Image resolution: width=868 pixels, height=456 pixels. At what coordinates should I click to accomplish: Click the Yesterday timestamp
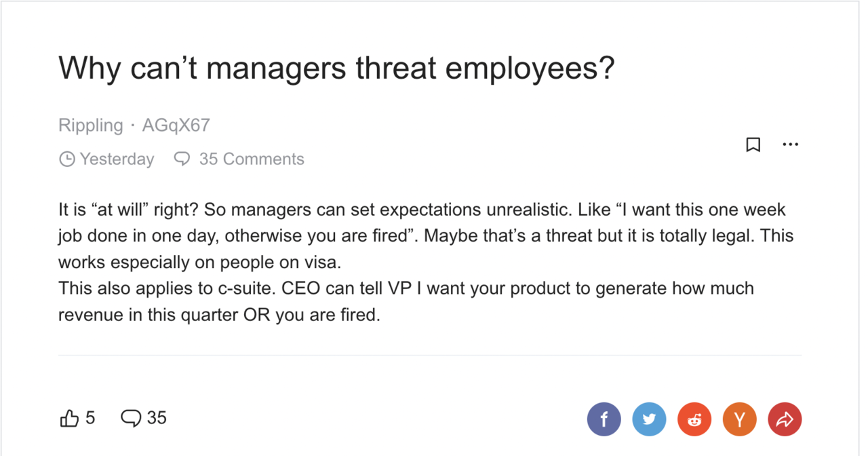(117, 159)
